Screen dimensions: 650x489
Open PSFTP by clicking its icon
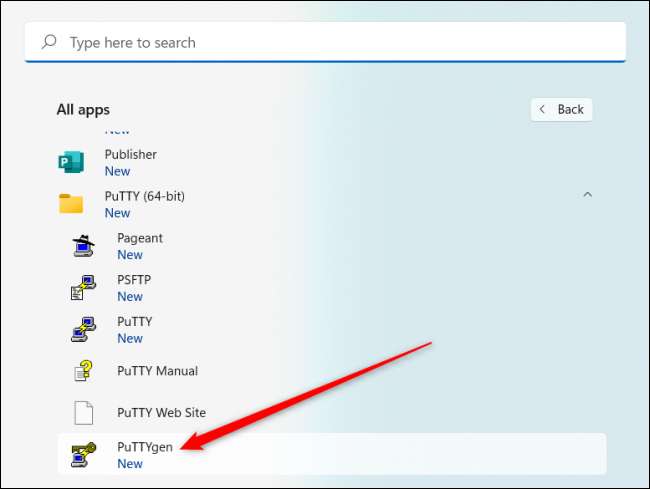click(83, 288)
